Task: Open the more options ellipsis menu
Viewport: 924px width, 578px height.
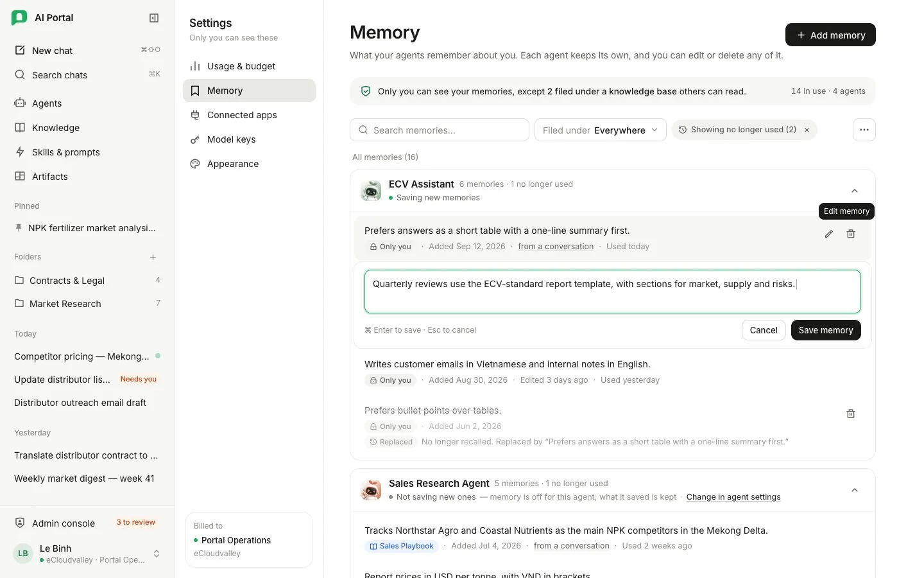Action: 864,130
